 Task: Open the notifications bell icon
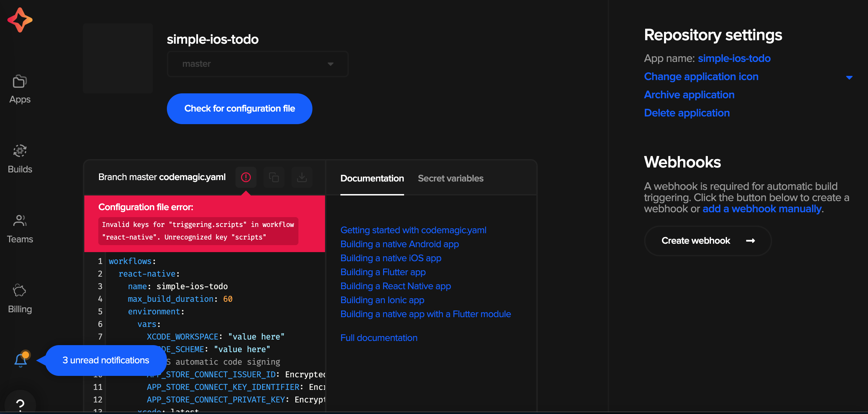coord(21,359)
